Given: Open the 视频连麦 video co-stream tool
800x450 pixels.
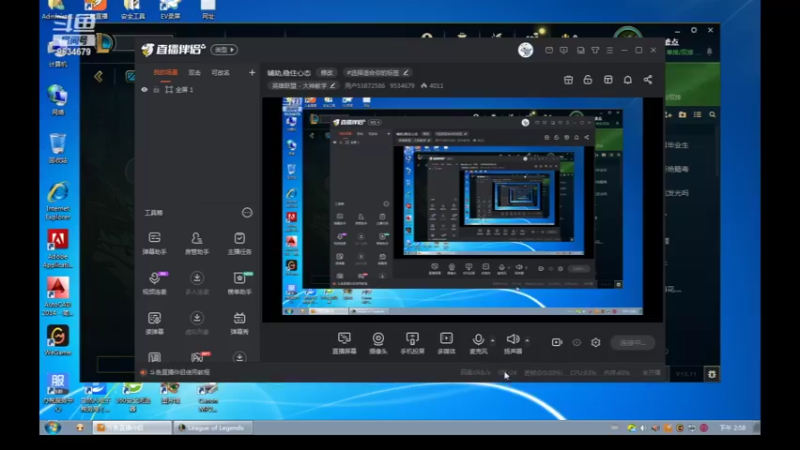Looking at the screenshot, I should point(155,282).
